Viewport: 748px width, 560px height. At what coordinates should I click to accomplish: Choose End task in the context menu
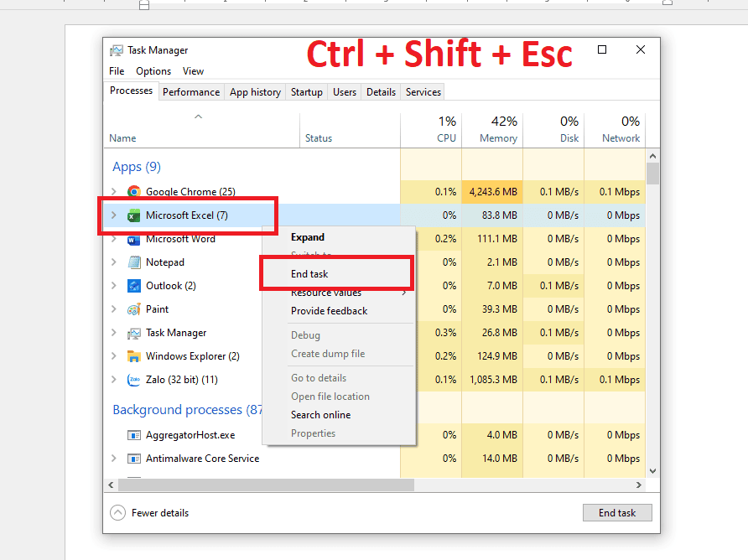(339, 274)
